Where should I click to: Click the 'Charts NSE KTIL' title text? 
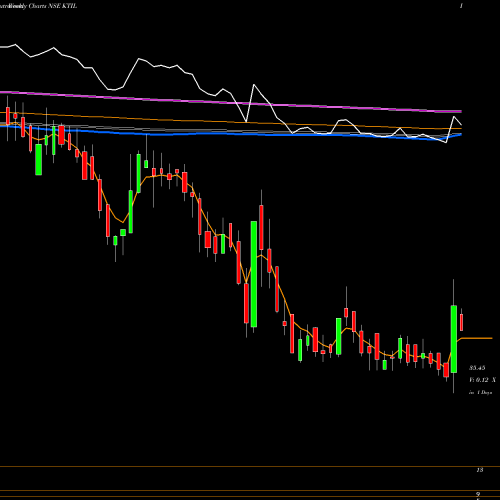tap(52, 6)
